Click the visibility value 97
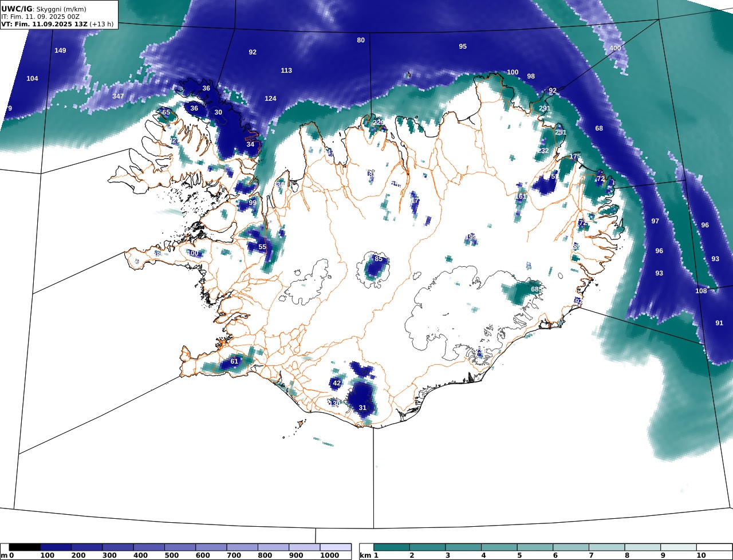This screenshot has height=560, width=733. [655, 221]
